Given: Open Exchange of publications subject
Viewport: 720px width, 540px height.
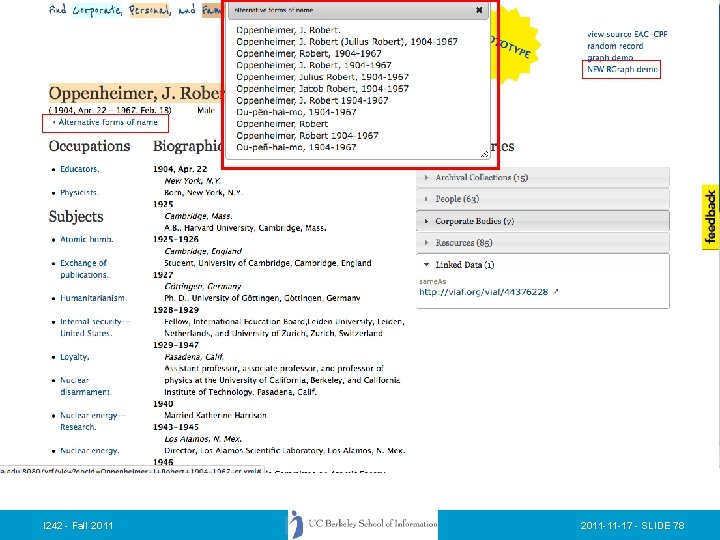Looking at the screenshot, I should coord(84,269).
